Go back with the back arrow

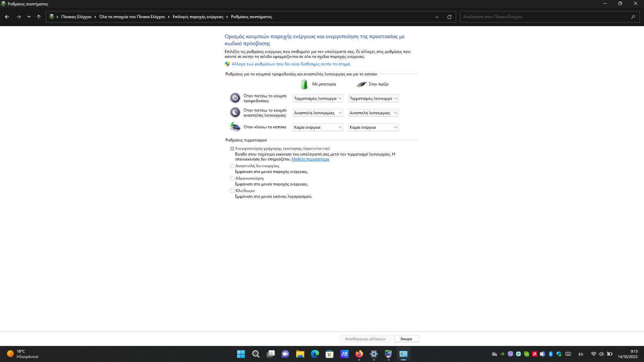pyautogui.click(x=7, y=17)
